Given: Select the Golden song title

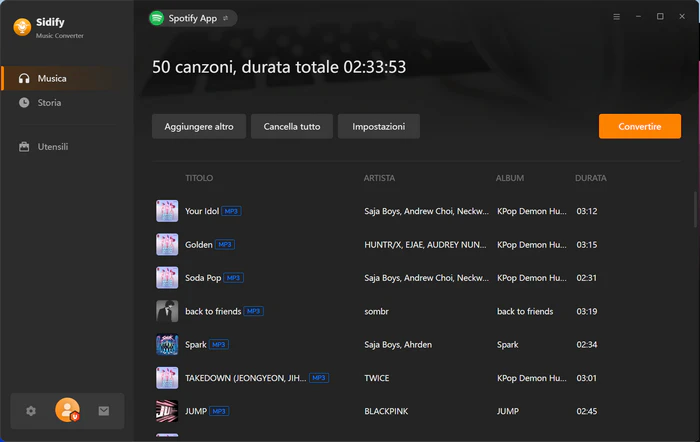Looking at the screenshot, I should click(199, 245).
